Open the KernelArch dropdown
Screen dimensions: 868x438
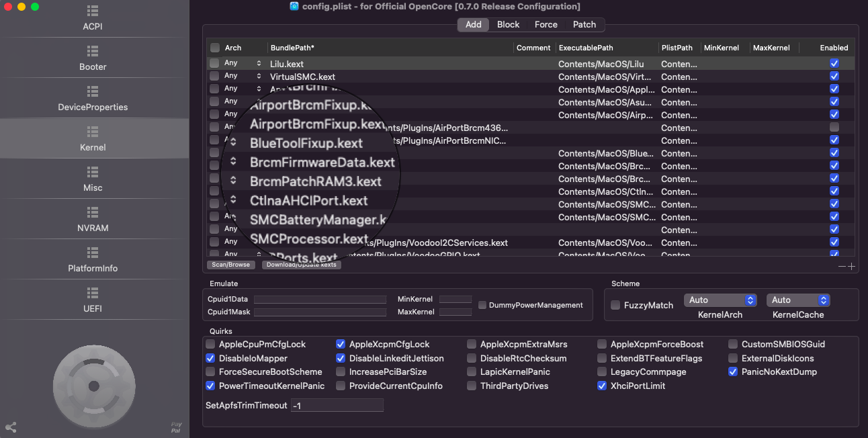[720, 300]
